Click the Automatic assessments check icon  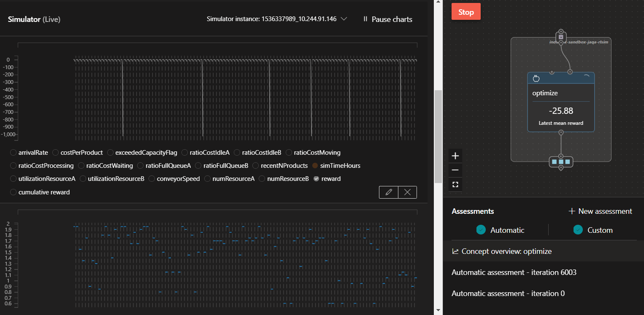tap(481, 230)
